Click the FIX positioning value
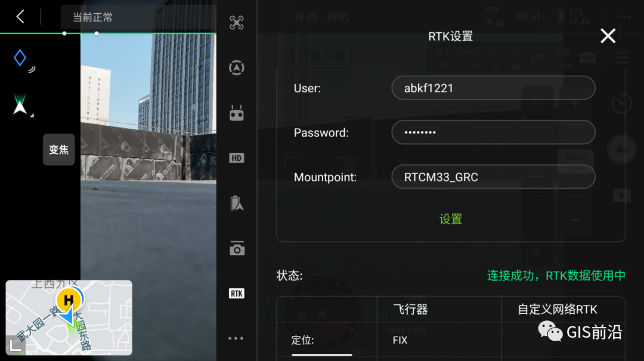This screenshot has width=644, height=361. 400,340
